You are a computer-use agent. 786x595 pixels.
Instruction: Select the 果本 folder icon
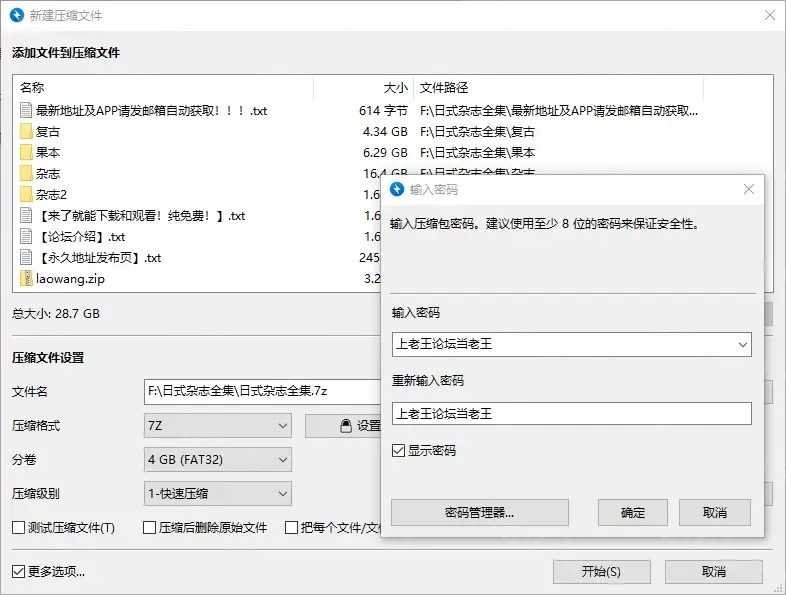(x=26, y=153)
